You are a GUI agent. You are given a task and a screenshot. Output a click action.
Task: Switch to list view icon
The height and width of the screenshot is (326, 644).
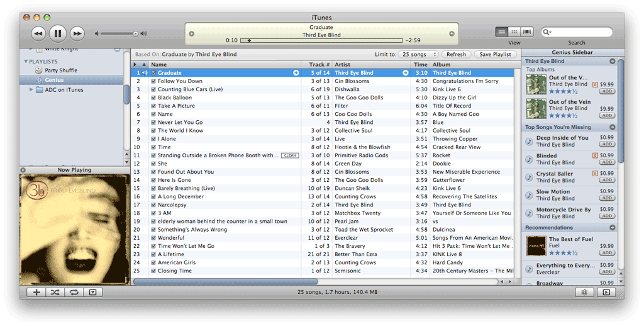pyautogui.click(x=501, y=31)
